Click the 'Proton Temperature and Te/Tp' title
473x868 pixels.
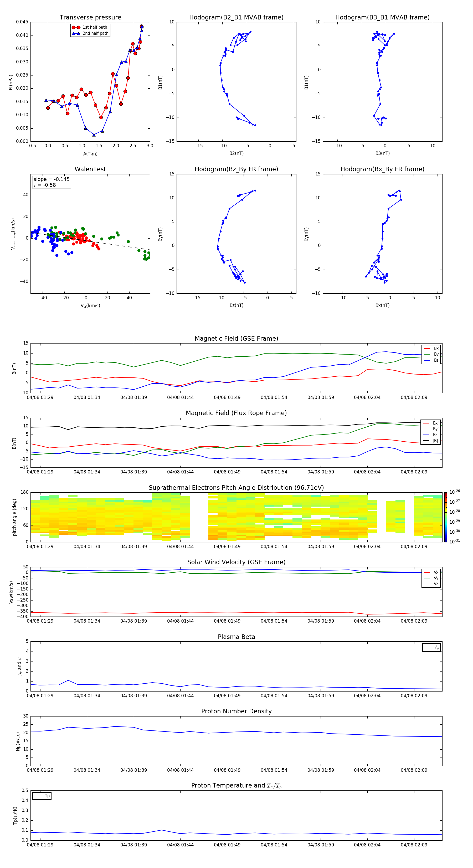coord(236,786)
